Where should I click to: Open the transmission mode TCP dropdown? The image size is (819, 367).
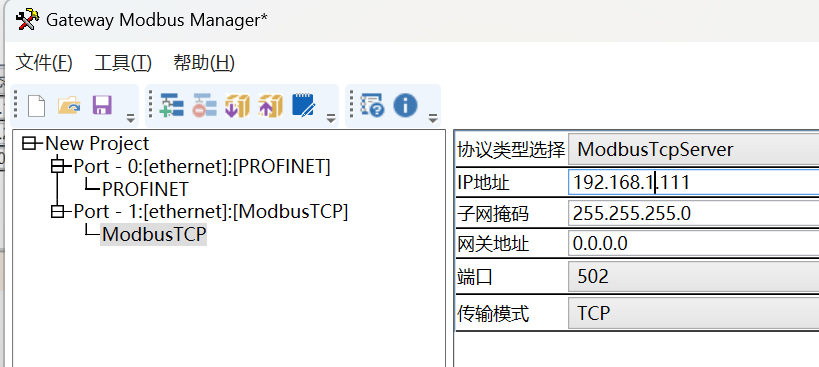(x=694, y=313)
